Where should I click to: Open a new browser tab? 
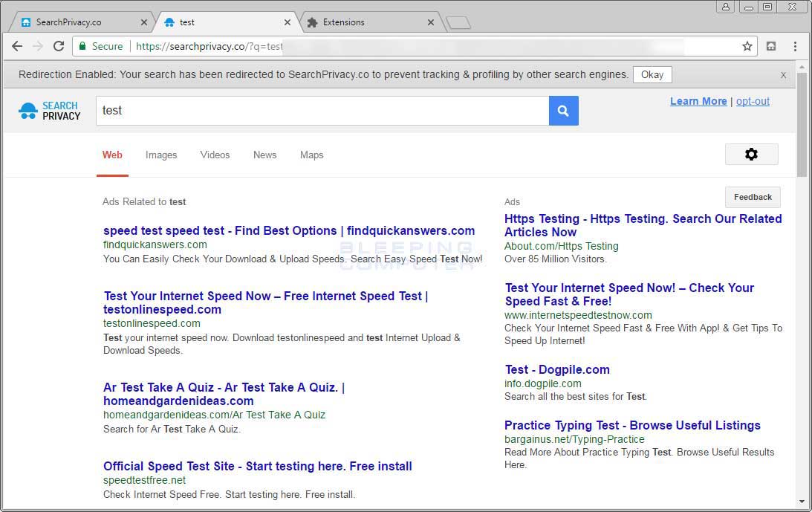click(x=458, y=22)
